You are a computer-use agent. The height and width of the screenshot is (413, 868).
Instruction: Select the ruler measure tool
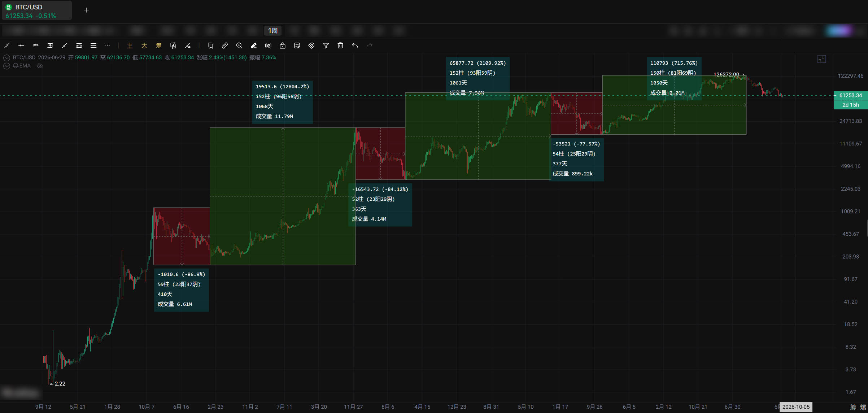point(225,45)
